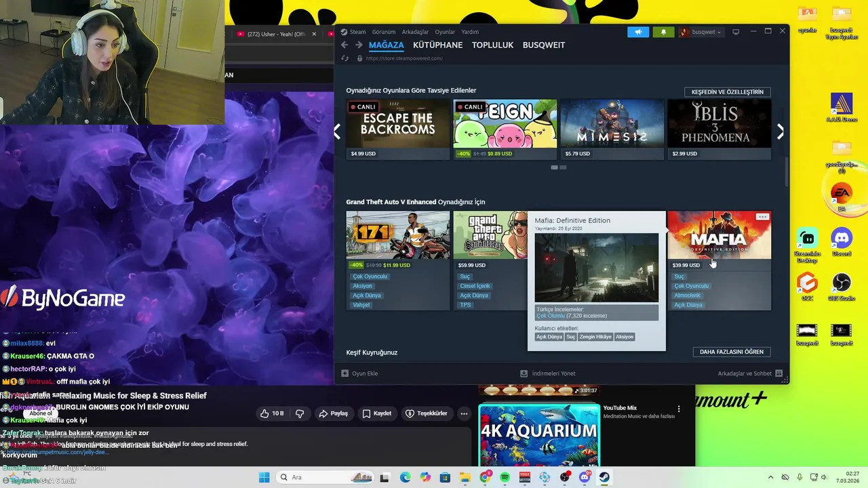
Task: Click Zengin Hikâye tag in Mafia popup
Action: 595,337
